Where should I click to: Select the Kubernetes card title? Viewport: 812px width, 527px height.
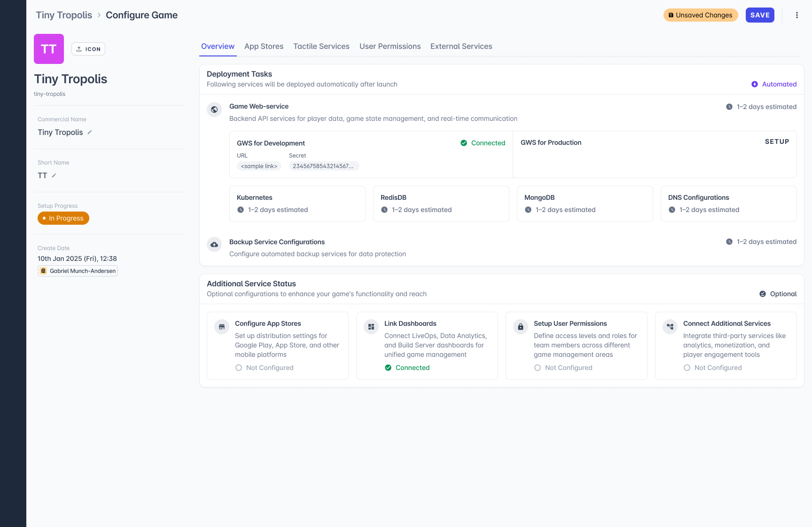tap(255, 197)
